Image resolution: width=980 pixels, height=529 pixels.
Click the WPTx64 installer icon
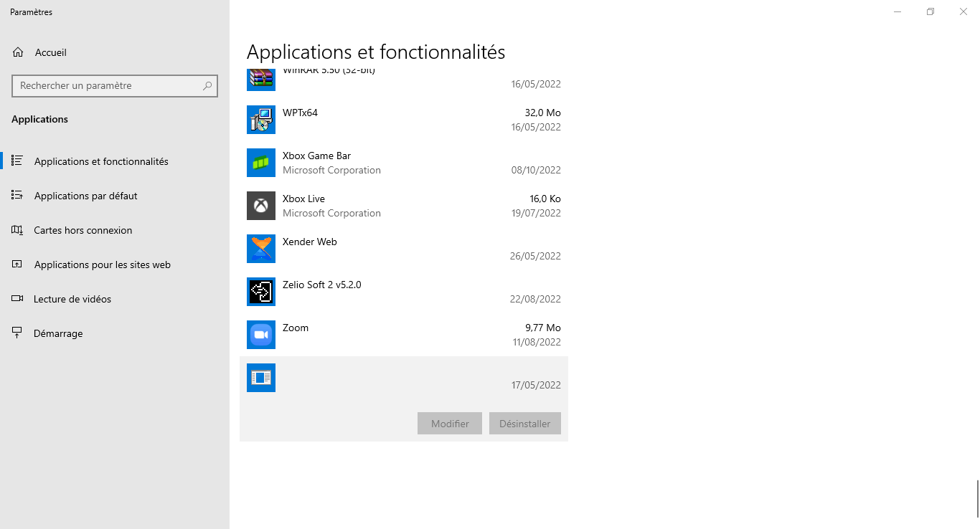pyautogui.click(x=261, y=120)
